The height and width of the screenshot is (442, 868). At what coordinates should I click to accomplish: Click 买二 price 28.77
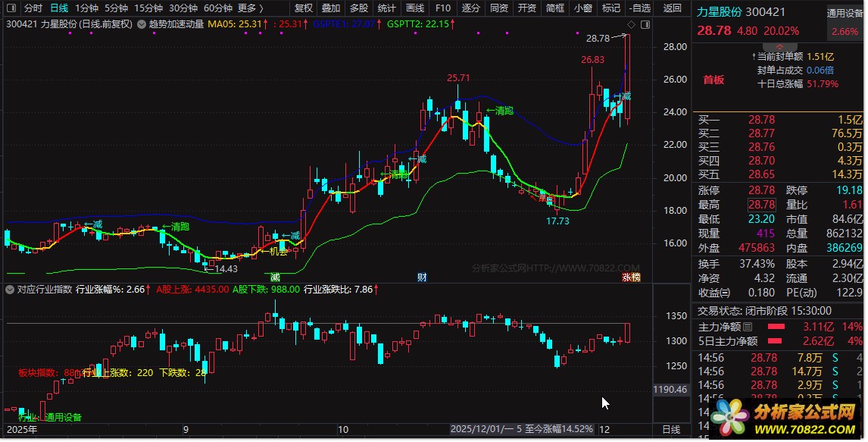[762, 133]
